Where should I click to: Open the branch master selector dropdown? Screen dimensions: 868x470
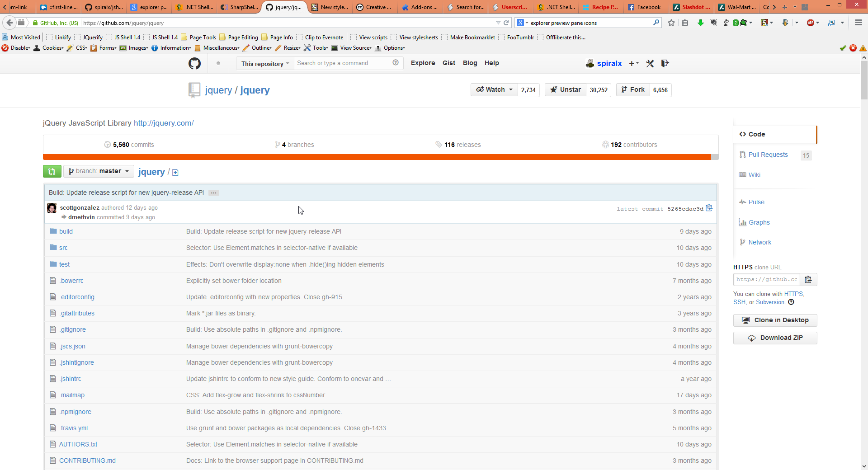(99, 171)
